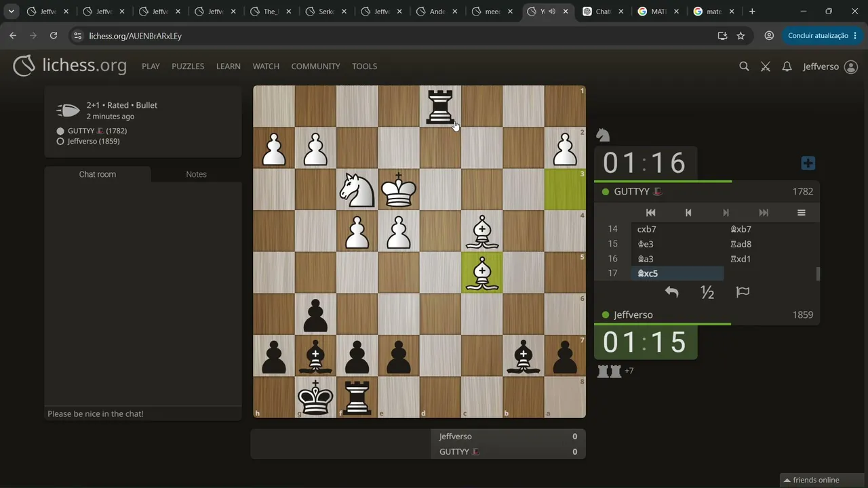Propose a takeback arrow

point(671,292)
